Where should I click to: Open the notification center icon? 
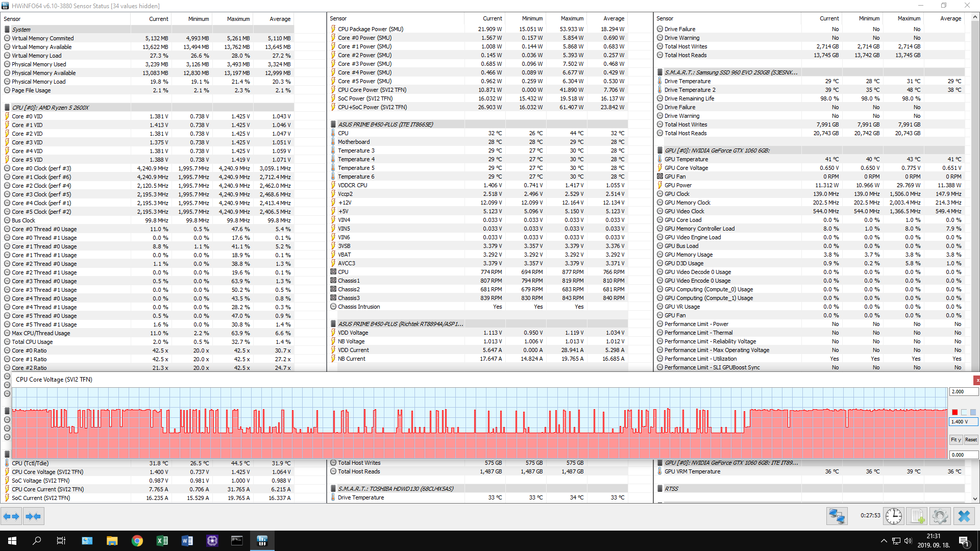click(x=964, y=541)
